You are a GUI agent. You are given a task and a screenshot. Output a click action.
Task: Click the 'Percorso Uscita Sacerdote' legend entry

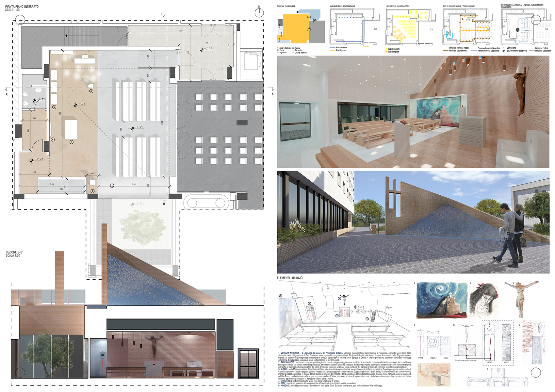pyautogui.click(x=485, y=51)
